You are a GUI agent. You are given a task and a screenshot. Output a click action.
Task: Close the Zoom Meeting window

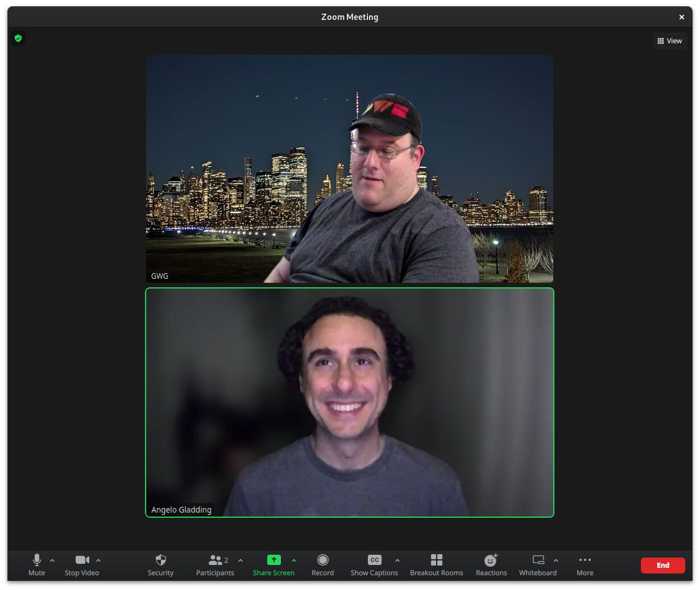(682, 17)
